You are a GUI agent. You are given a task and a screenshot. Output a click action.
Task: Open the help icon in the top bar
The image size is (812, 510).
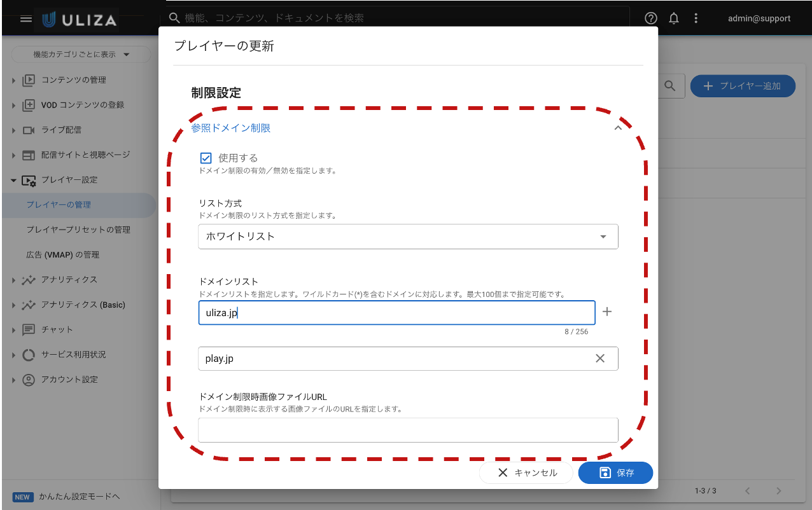(650, 18)
